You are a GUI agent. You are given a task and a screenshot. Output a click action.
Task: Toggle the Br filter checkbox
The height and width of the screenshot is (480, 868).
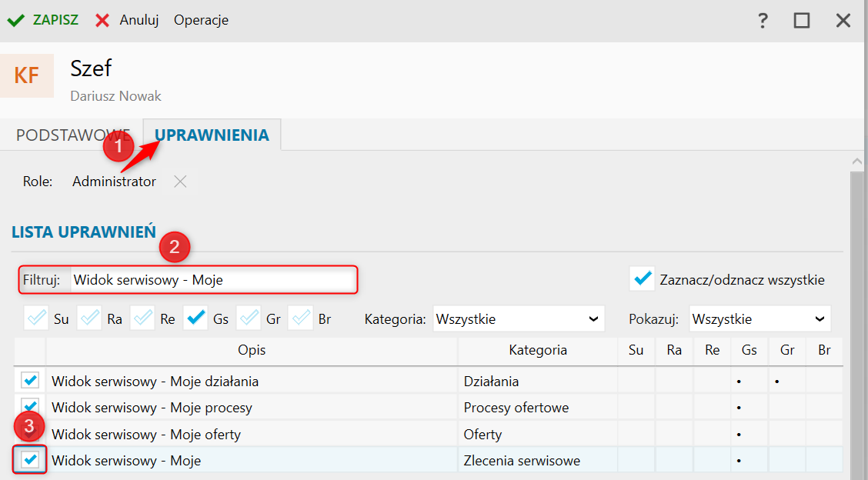(301, 318)
